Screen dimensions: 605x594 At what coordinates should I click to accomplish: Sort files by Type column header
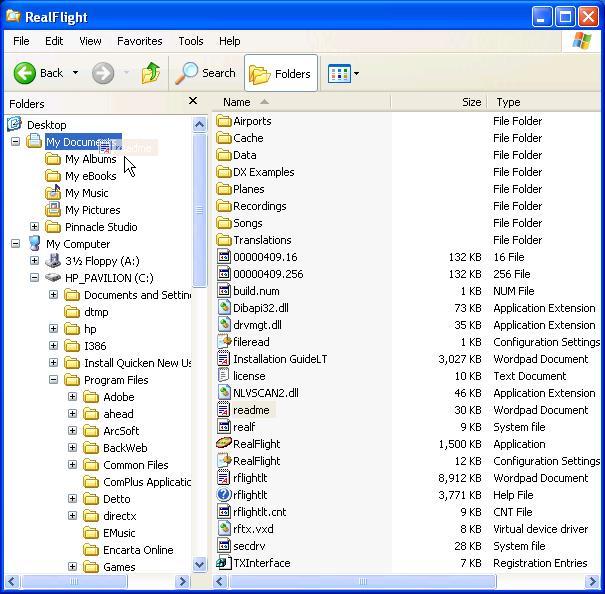pos(544,102)
